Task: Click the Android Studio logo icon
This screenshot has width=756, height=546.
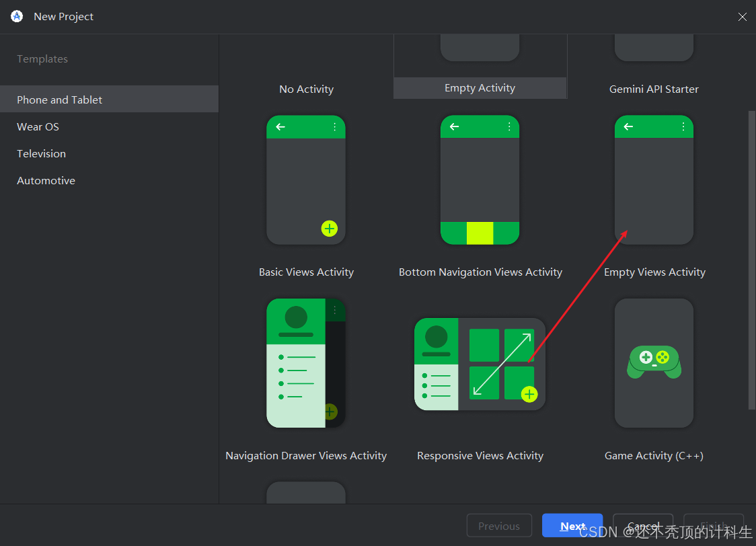Action: click(17, 16)
